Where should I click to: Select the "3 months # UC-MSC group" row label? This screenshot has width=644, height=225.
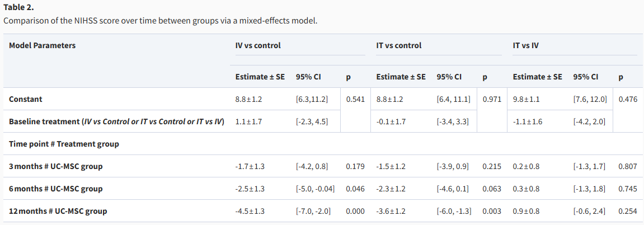(55, 166)
